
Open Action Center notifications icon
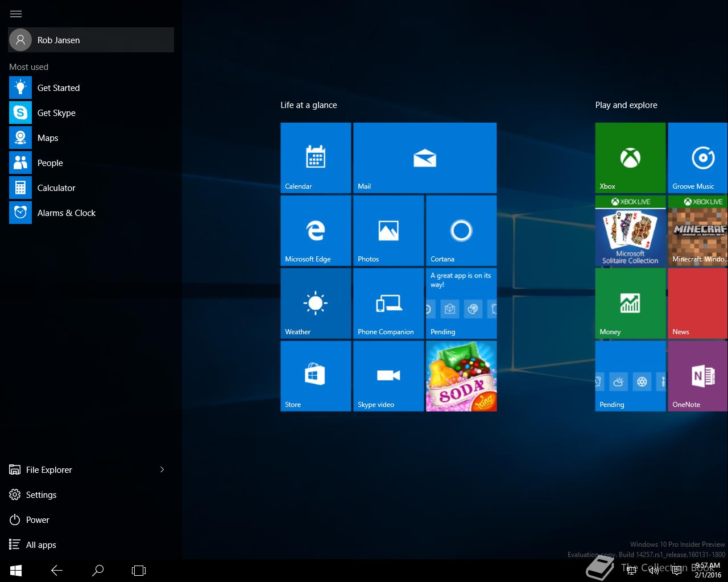click(677, 571)
